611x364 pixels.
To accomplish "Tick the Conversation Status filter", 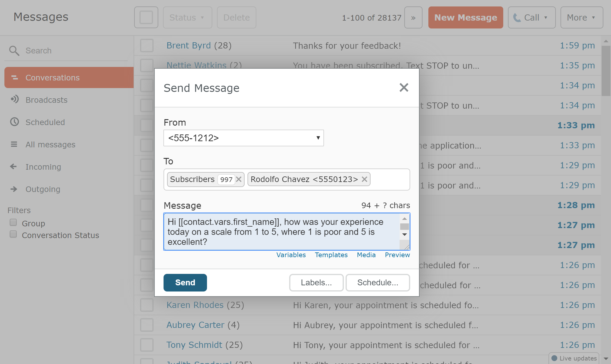I will [x=13, y=234].
